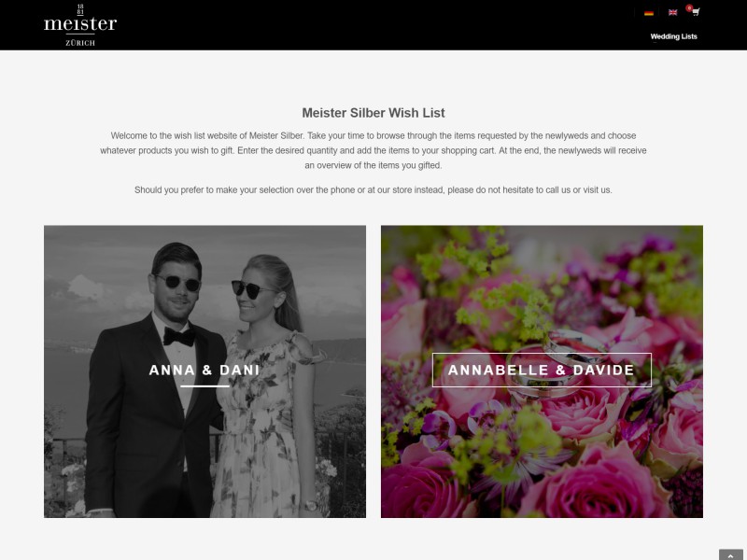This screenshot has height=560, width=747.
Task: Click the Meister Silber Wish List heading
Action: [373, 113]
